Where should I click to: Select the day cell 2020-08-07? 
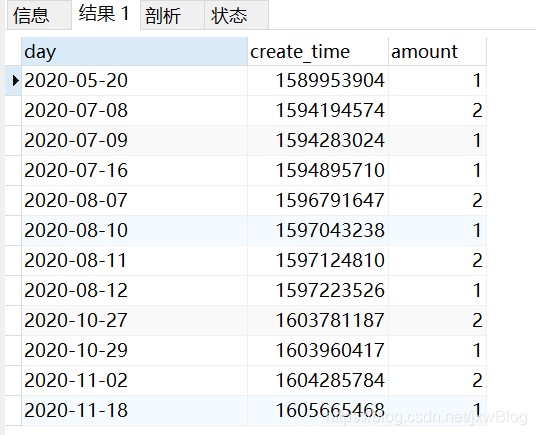(134, 201)
